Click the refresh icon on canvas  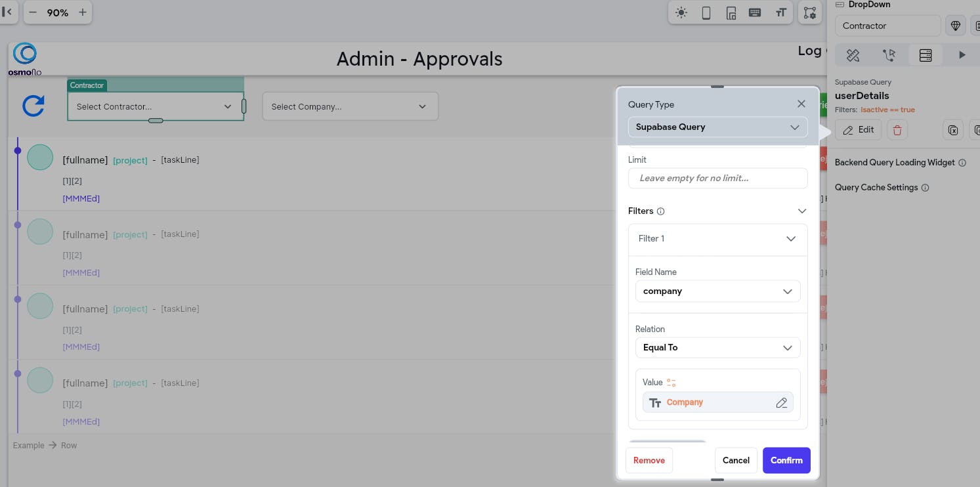33,106
